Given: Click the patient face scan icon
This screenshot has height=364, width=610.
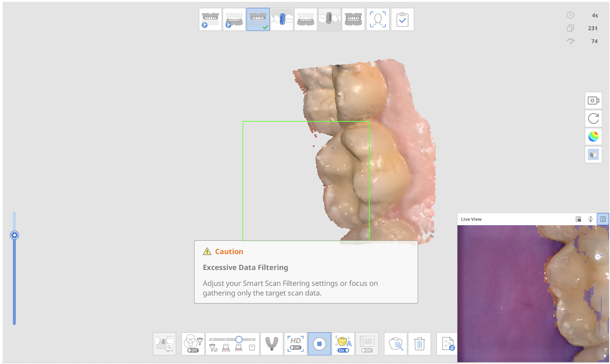Looking at the screenshot, I should pos(377,19).
